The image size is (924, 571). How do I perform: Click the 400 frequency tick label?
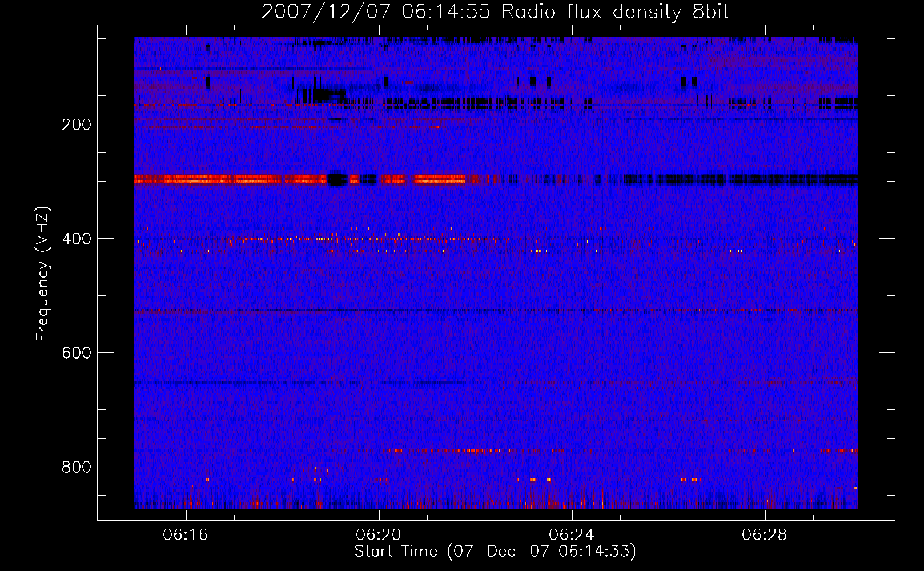pyautogui.click(x=77, y=239)
